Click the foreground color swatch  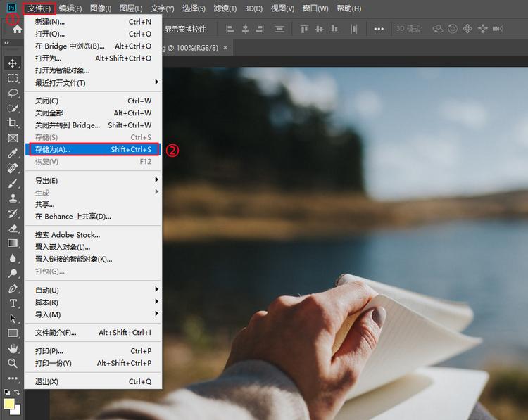click(10, 404)
